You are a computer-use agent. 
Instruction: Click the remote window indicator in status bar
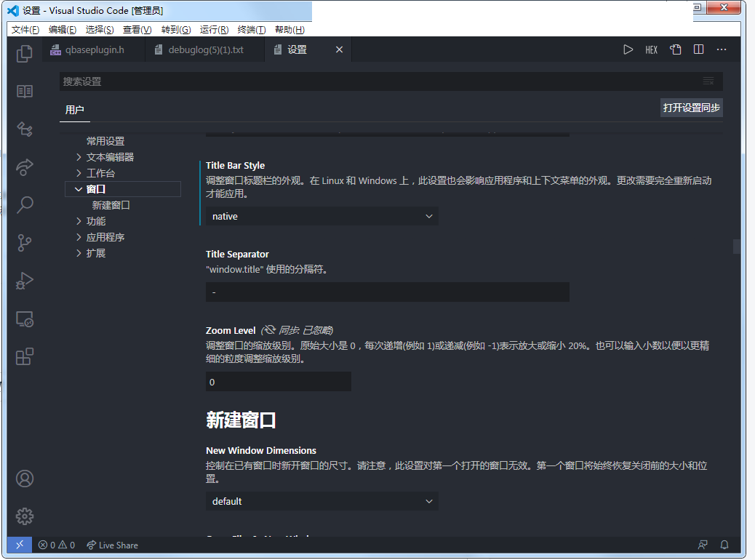20,545
